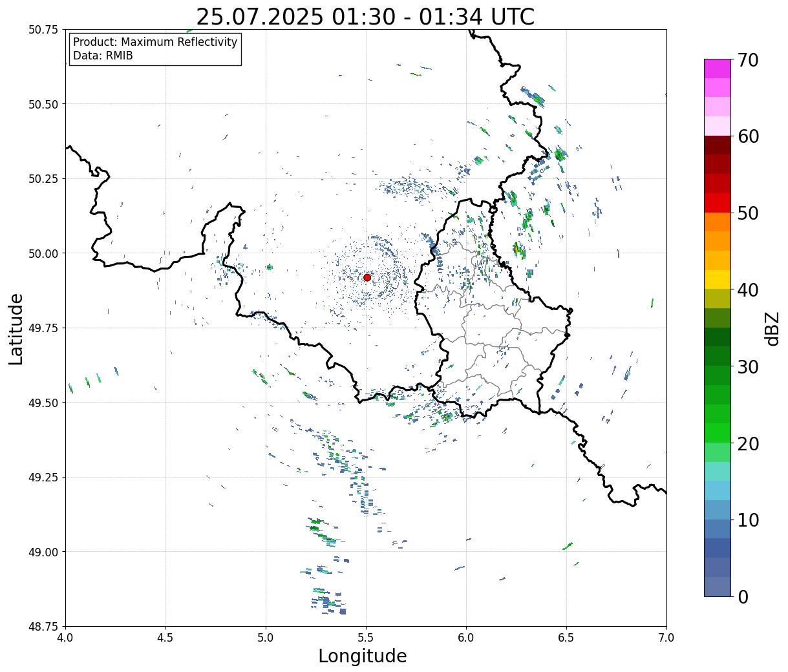
Task: Click the colorbar tick label 40
Action: click(x=748, y=290)
